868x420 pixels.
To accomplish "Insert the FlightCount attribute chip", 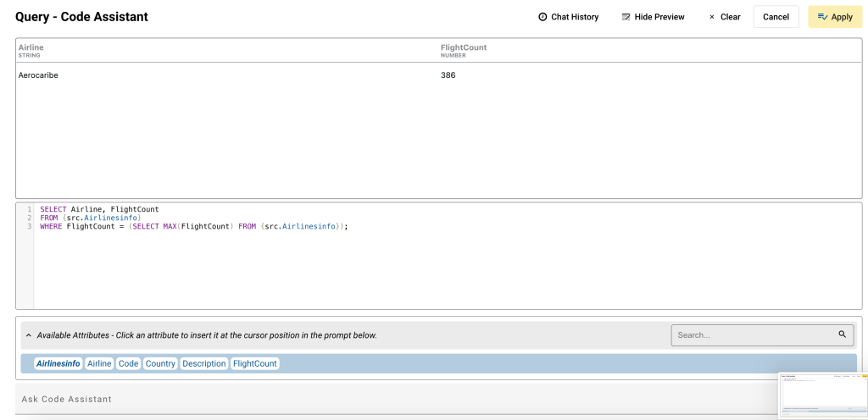I will (x=255, y=363).
